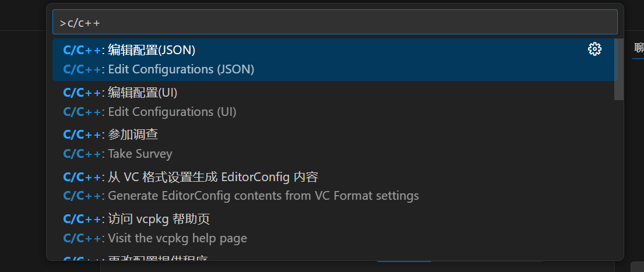Focus the command palette search input

[x=350, y=22]
